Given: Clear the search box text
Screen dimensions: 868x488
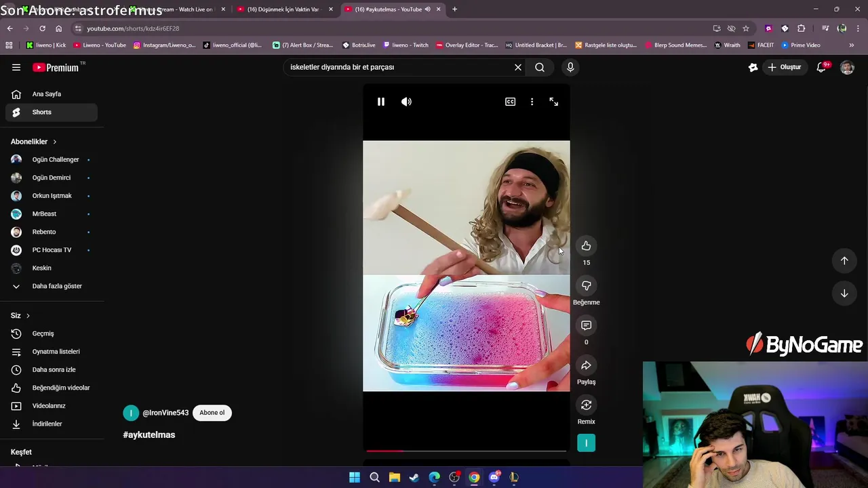Looking at the screenshot, I should tap(518, 67).
